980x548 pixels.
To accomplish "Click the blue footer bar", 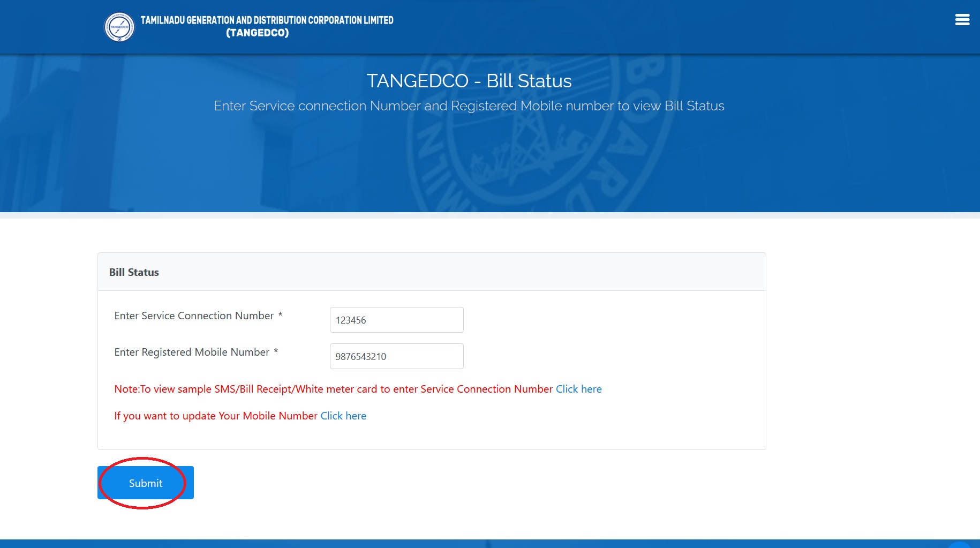I will [x=482, y=544].
